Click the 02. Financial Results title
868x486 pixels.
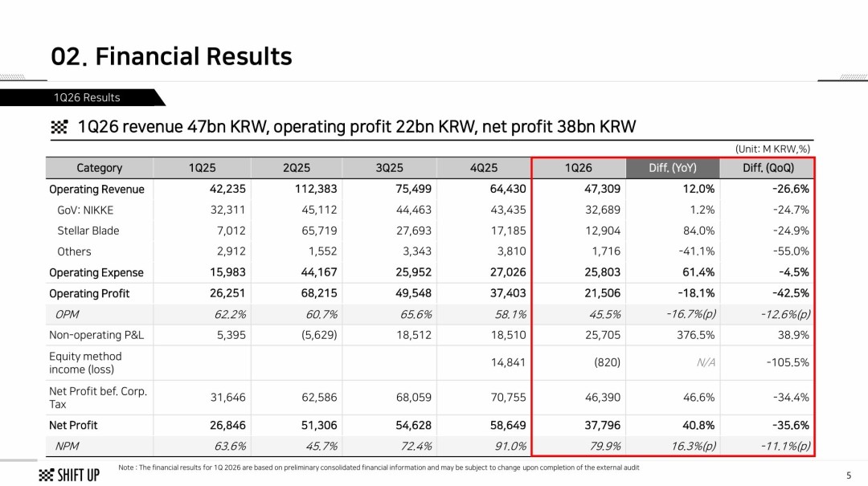(172, 56)
